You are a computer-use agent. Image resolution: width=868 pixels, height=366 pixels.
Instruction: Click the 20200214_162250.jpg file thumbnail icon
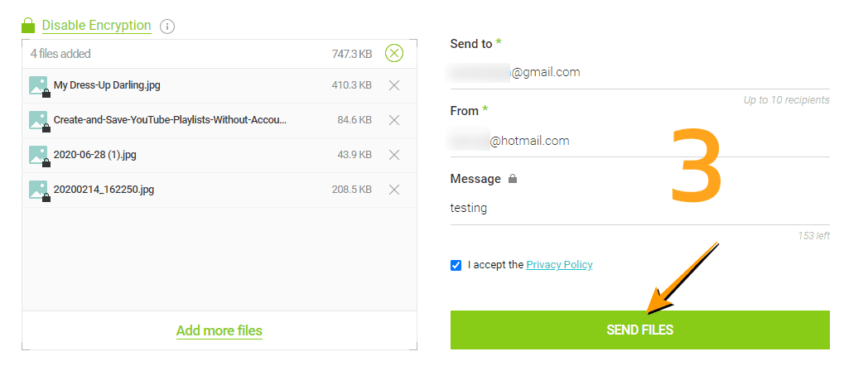point(39,190)
